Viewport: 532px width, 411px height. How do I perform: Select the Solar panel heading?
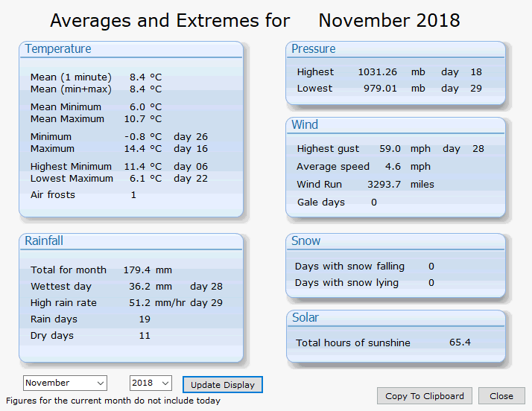(305, 317)
